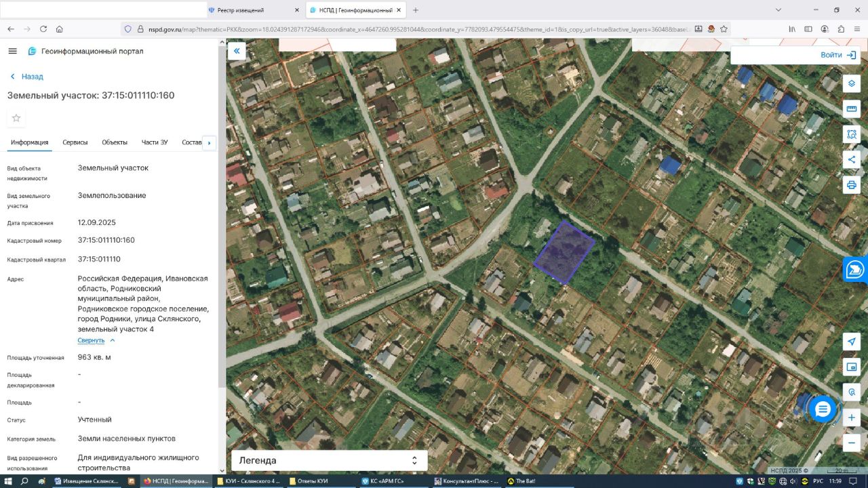Open a new browser tab
868x488 pixels.
[416, 10]
